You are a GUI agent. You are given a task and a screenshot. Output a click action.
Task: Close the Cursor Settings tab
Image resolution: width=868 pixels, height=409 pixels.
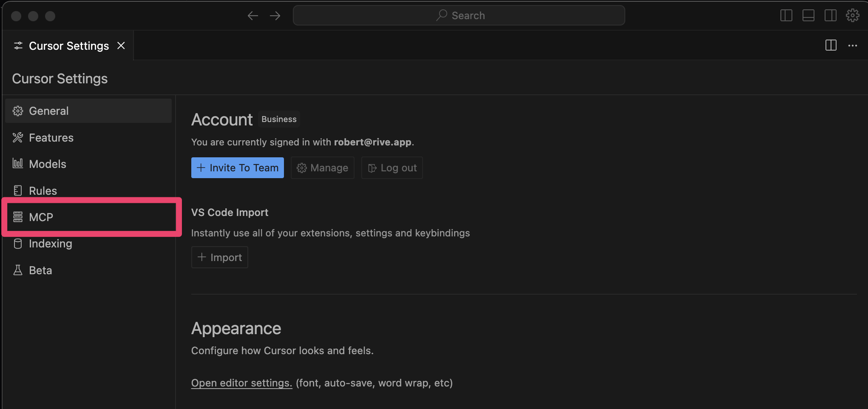click(121, 45)
